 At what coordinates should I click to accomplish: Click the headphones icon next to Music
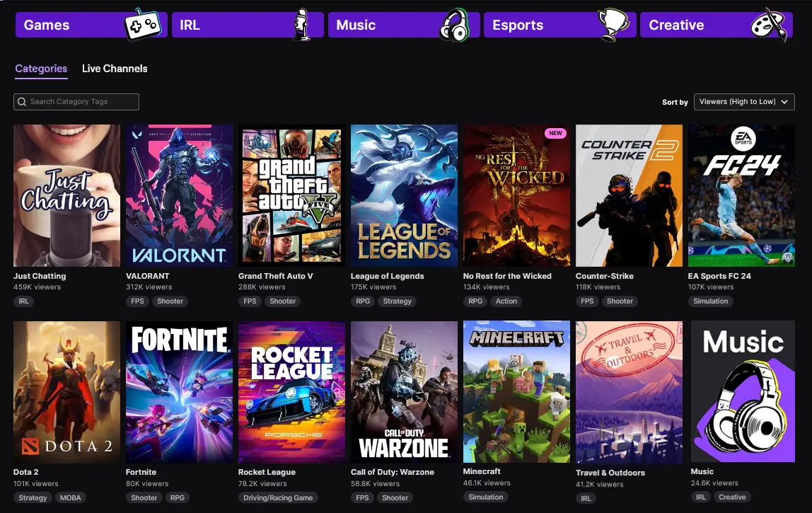tap(456, 23)
